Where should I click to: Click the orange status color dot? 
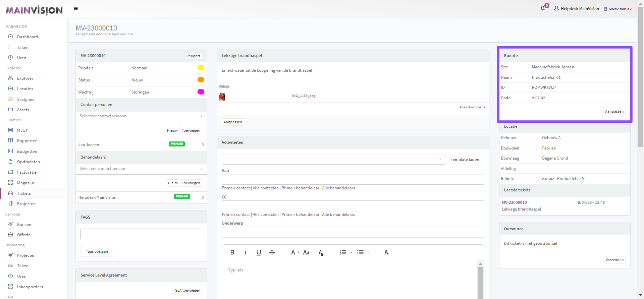tap(201, 80)
